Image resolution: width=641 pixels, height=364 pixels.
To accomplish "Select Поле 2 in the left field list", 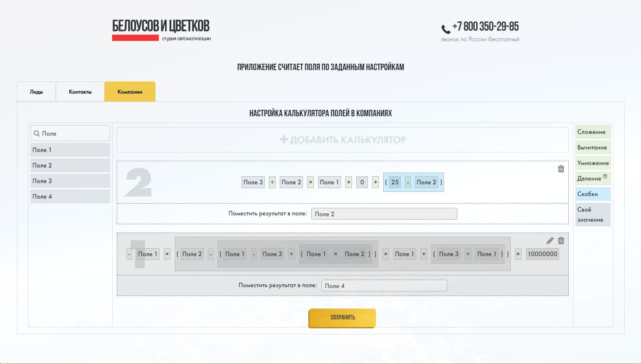I will click(x=70, y=165).
